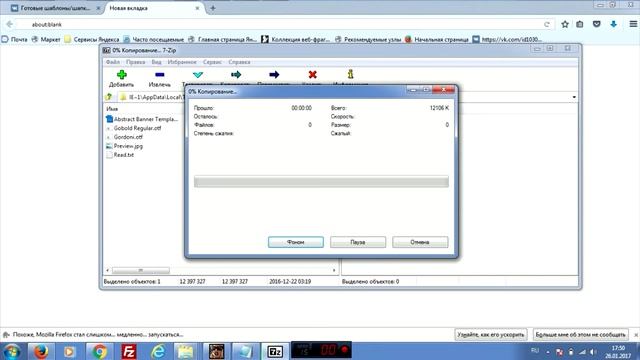Screen dimensions: 640x360
Task: Click the teal Copy arrow icon in 7-Zip
Action: (x=236, y=75)
